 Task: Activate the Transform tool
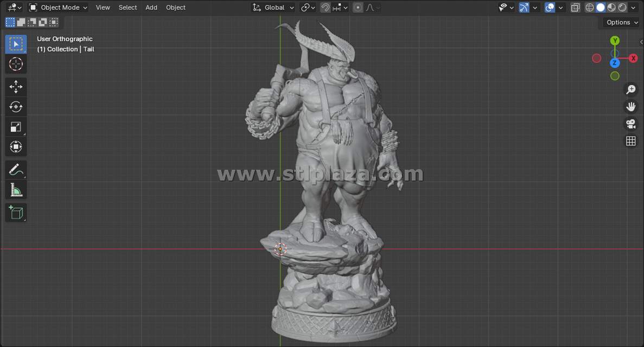(x=16, y=146)
